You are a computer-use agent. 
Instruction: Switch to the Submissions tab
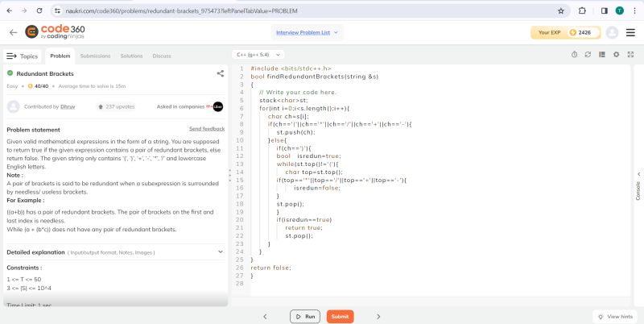coord(95,56)
